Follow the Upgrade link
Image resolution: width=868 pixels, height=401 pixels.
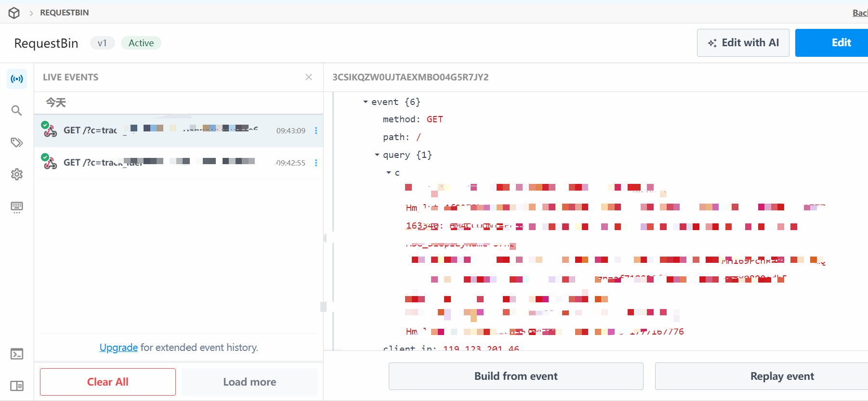[118, 348]
